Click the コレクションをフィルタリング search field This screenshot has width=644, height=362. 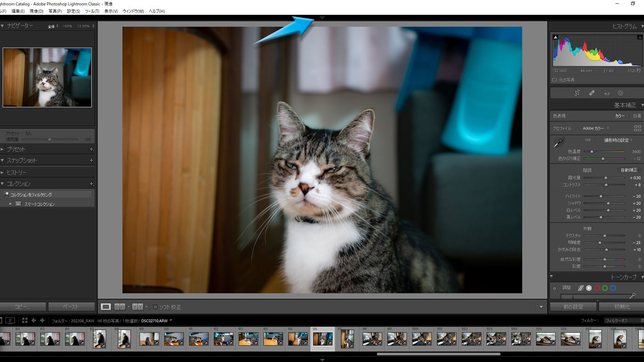(47, 194)
